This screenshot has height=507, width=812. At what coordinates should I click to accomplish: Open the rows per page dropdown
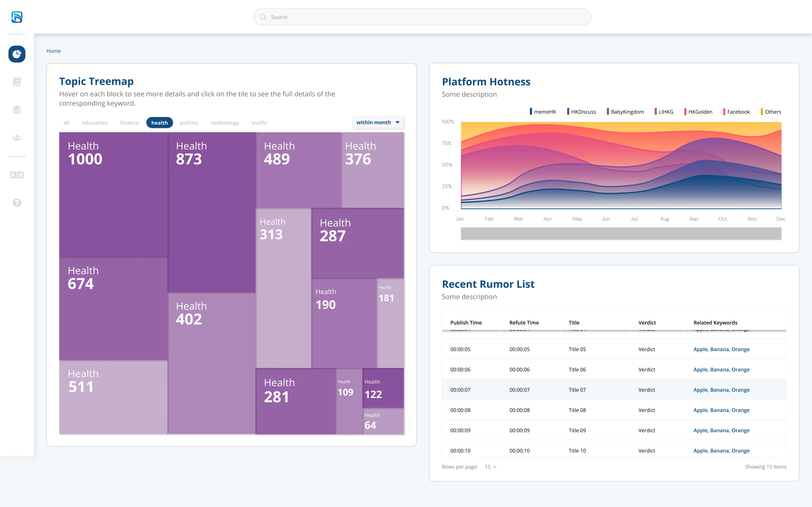(491, 467)
